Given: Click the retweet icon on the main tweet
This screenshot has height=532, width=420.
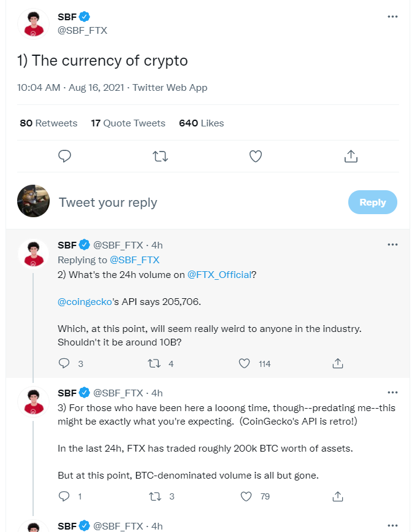Looking at the screenshot, I should [160, 156].
